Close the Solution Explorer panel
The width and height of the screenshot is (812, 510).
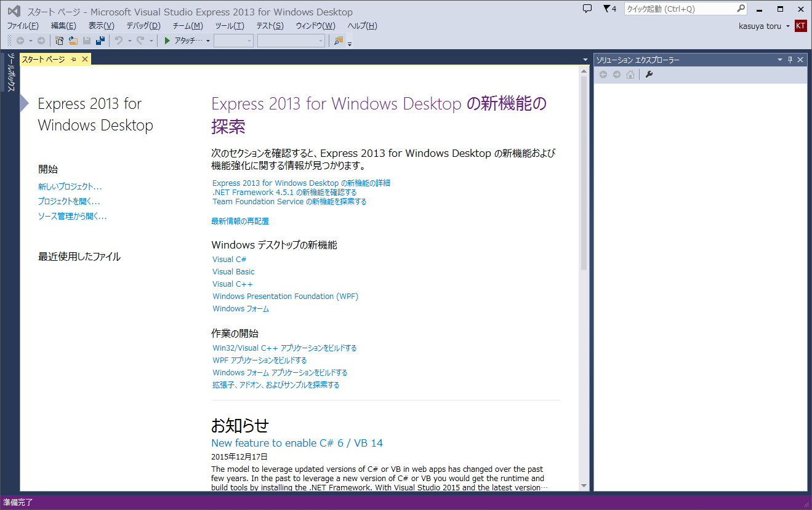[800, 60]
